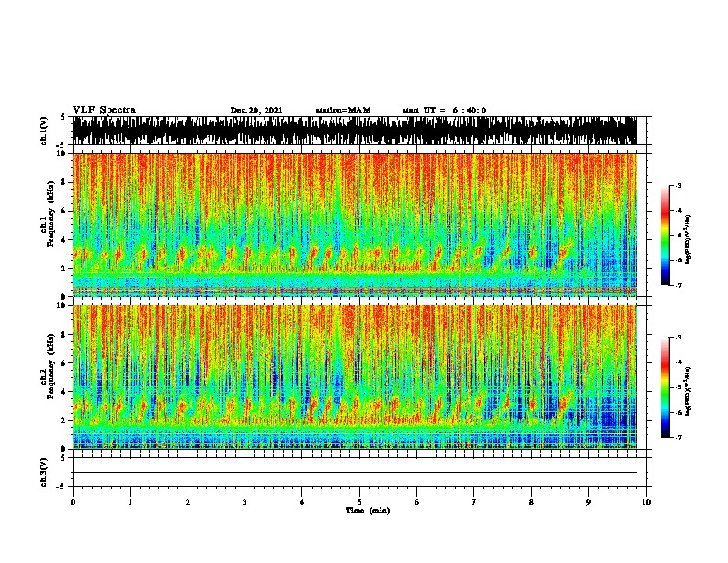
Task: Click the ch.1 colorbar log(PSD) label
Action: click(688, 239)
